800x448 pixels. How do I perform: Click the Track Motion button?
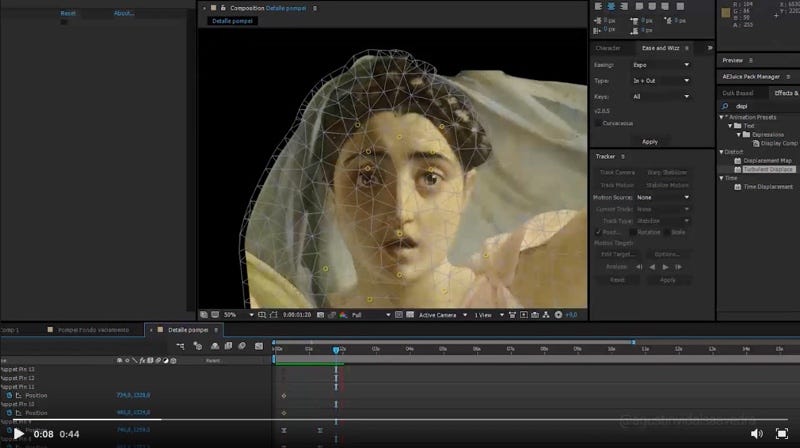pyautogui.click(x=617, y=185)
